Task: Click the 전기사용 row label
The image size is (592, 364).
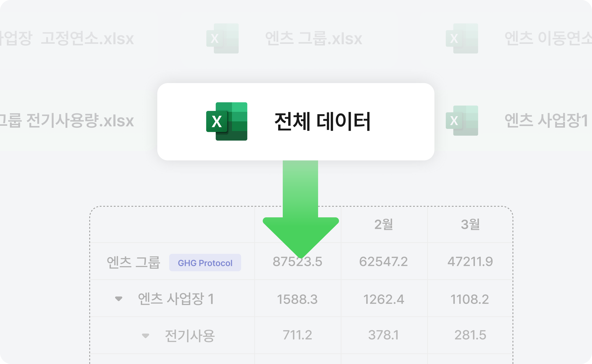Action: coord(190,336)
